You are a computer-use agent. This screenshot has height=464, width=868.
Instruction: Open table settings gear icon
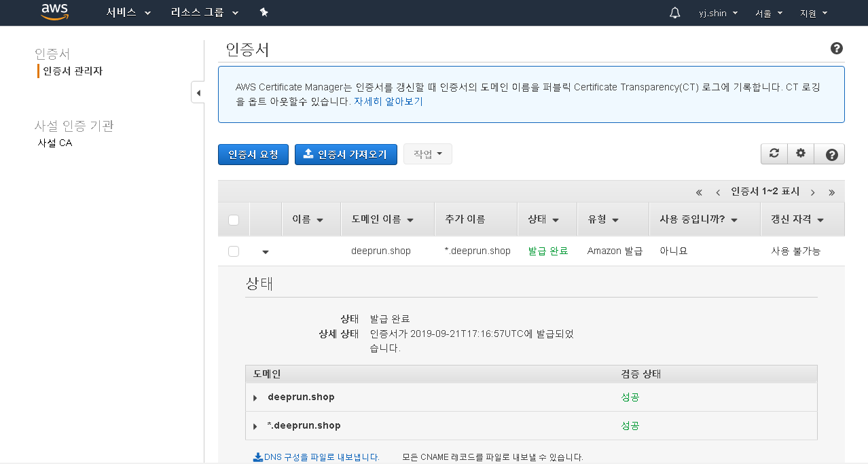click(801, 154)
